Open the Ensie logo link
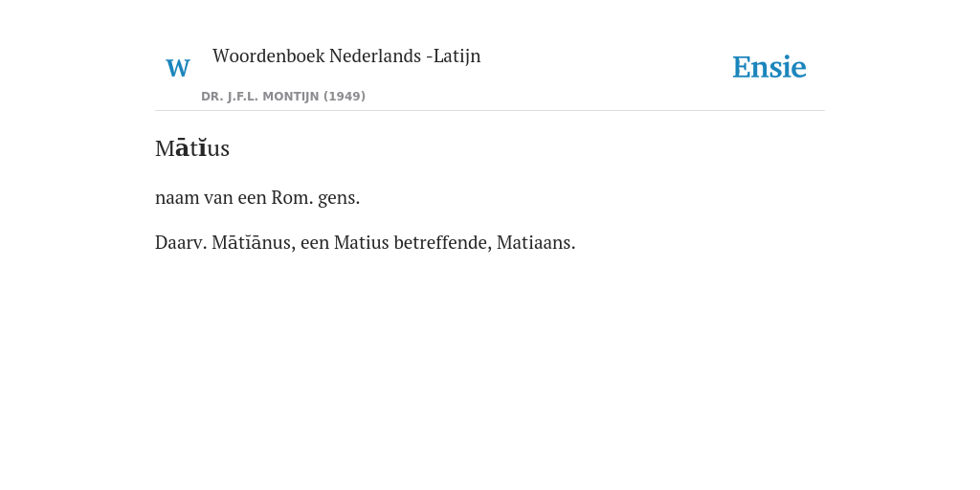 769,67
